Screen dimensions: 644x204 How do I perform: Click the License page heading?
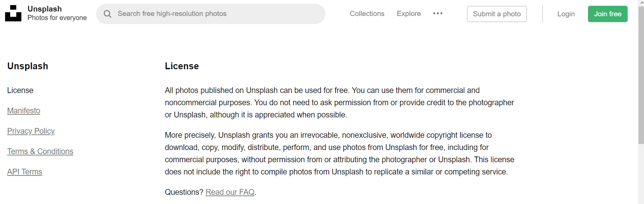coord(182,66)
